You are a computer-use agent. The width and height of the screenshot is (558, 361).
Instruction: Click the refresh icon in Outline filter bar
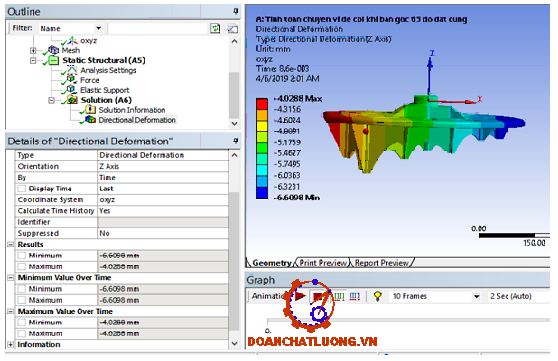click(x=215, y=28)
